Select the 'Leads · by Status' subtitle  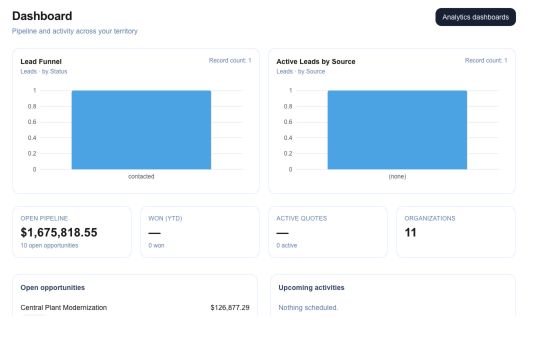[x=44, y=71]
